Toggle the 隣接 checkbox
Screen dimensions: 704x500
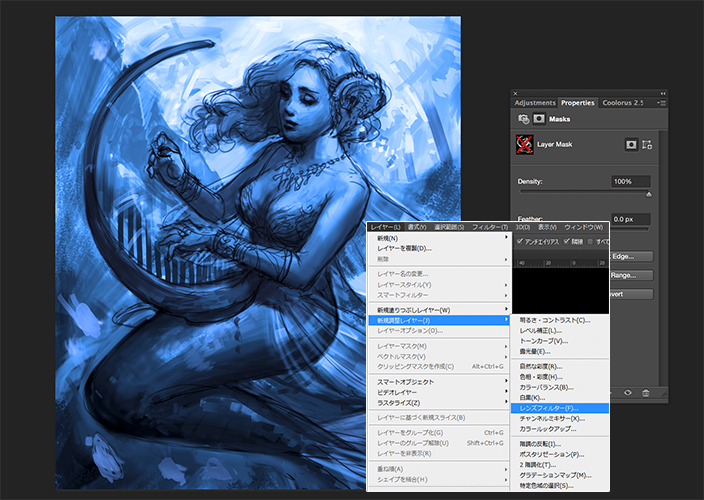coord(567,241)
